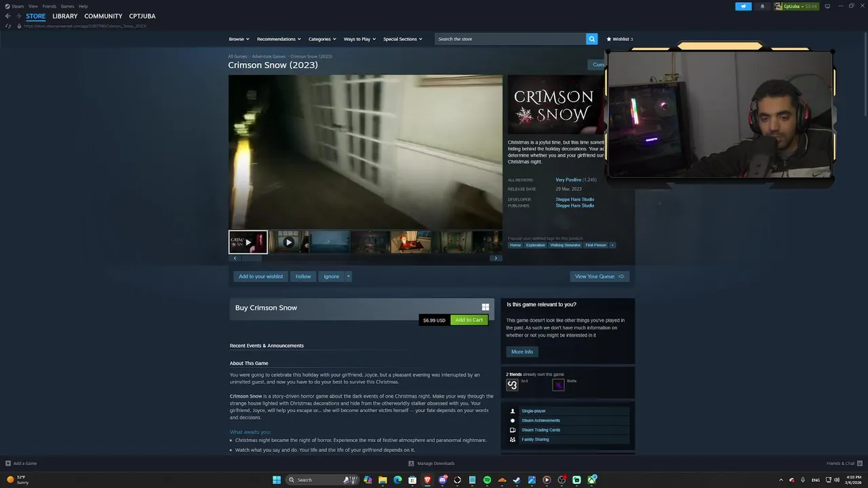Expand the Ways to Play dropdown
The height and width of the screenshot is (488, 868).
tap(359, 39)
